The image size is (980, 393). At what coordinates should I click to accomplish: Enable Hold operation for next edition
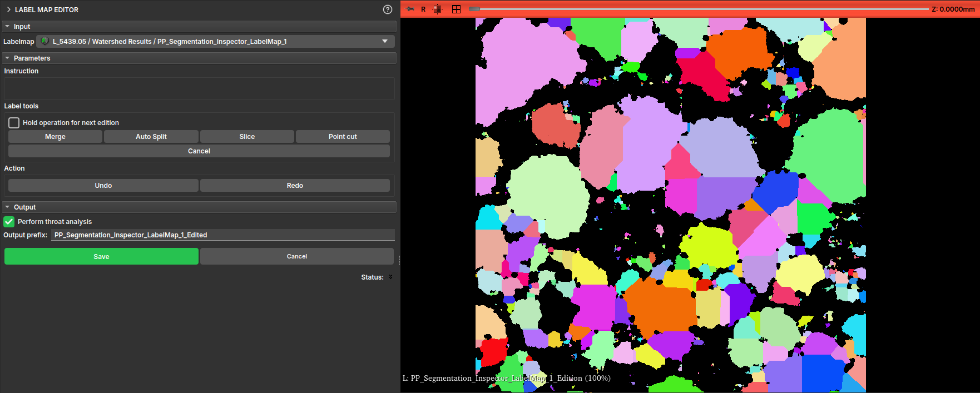pyautogui.click(x=14, y=123)
